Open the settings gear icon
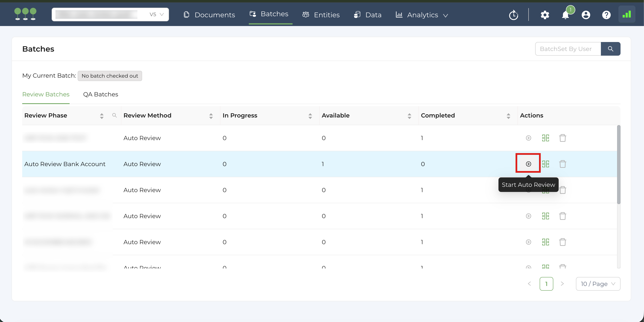The width and height of the screenshot is (644, 322). tap(545, 15)
